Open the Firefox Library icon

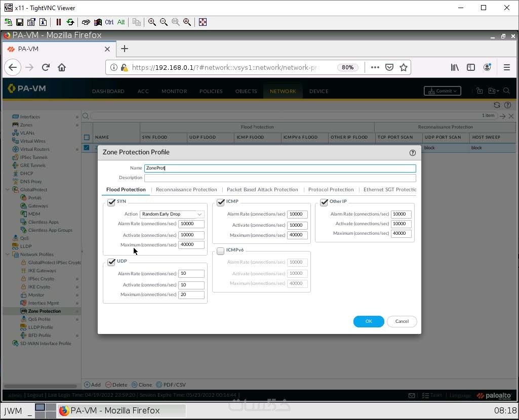(x=455, y=67)
